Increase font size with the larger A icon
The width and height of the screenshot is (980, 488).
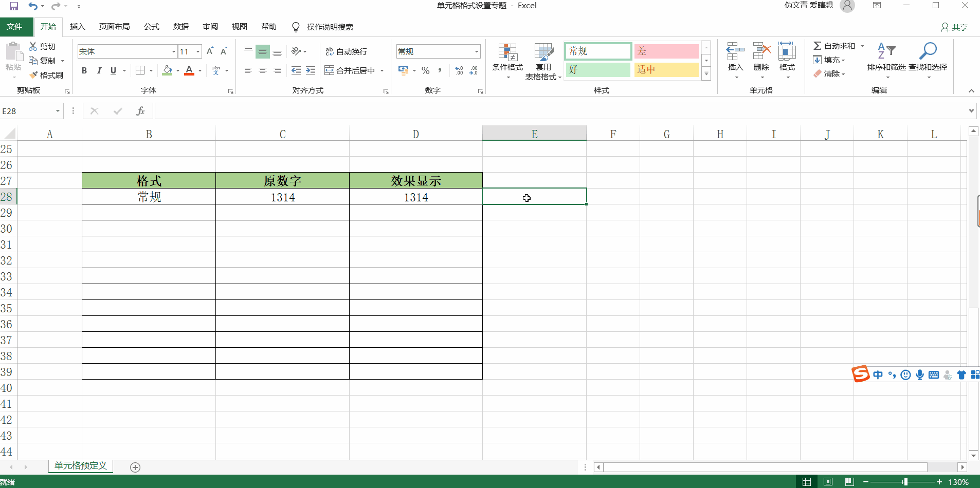[210, 51]
